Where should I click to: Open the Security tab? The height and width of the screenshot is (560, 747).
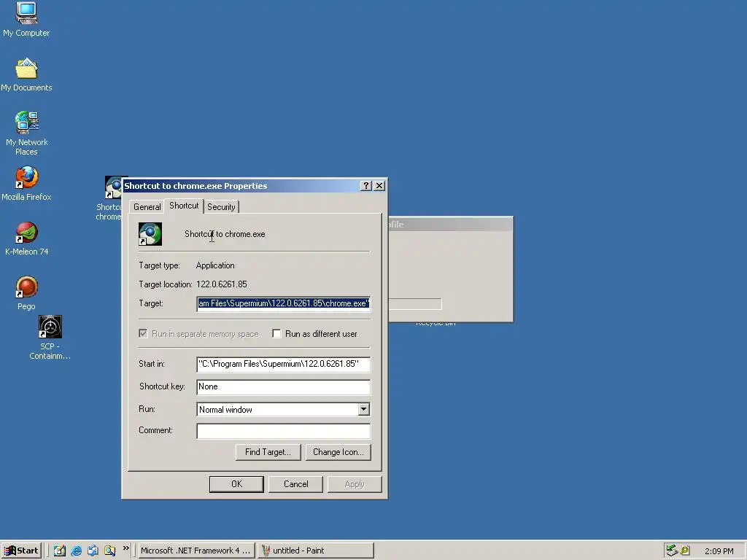[x=221, y=206]
